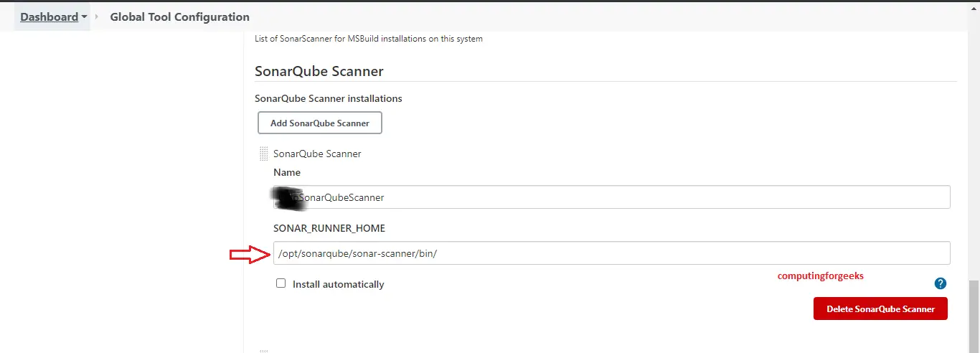Select the SonarQube Scanner section heading
This screenshot has height=353, width=980.
(x=319, y=71)
